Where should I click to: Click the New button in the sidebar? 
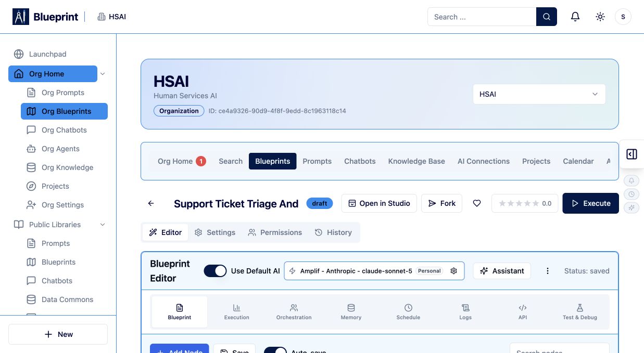(x=58, y=334)
